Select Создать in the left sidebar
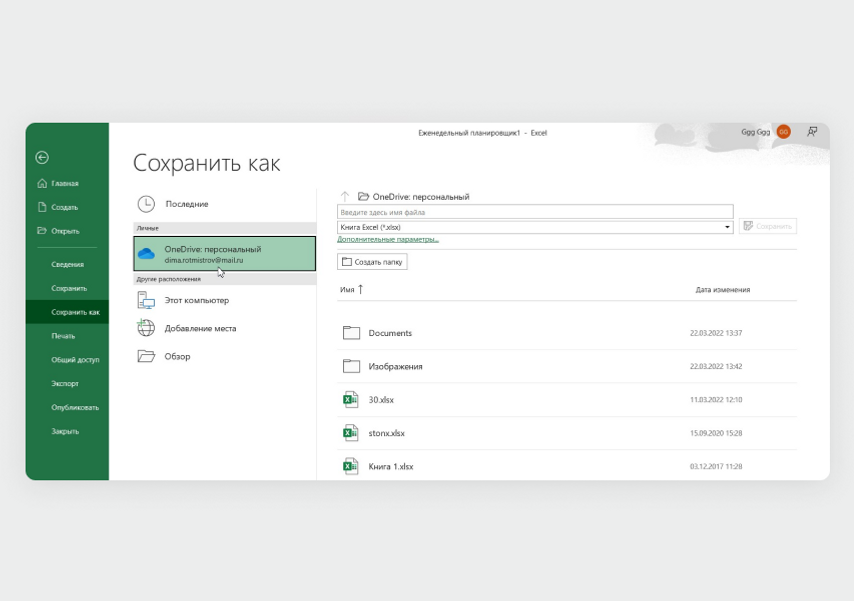This screenshot has width=854, height=601. pyautogui.click(x=58, y=207)
